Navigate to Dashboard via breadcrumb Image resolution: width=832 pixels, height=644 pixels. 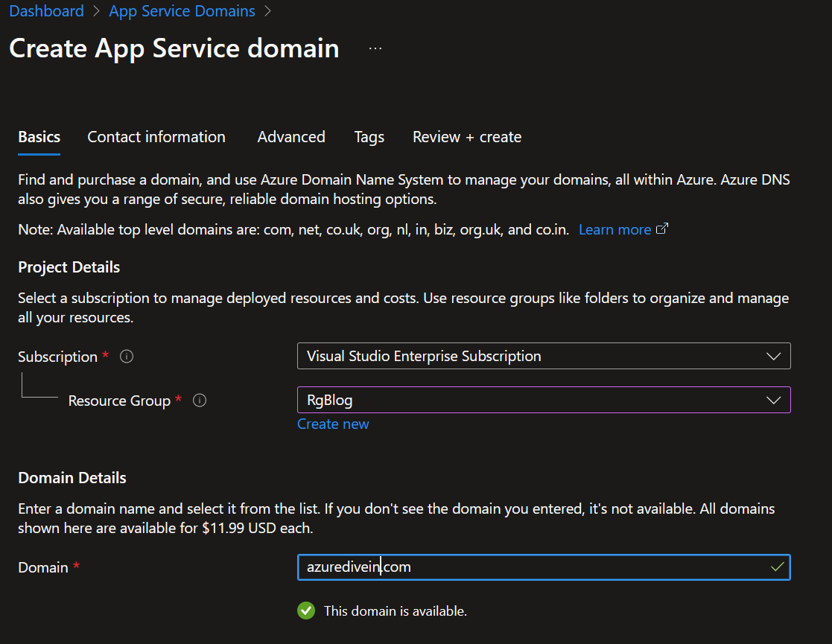(46, 11)
